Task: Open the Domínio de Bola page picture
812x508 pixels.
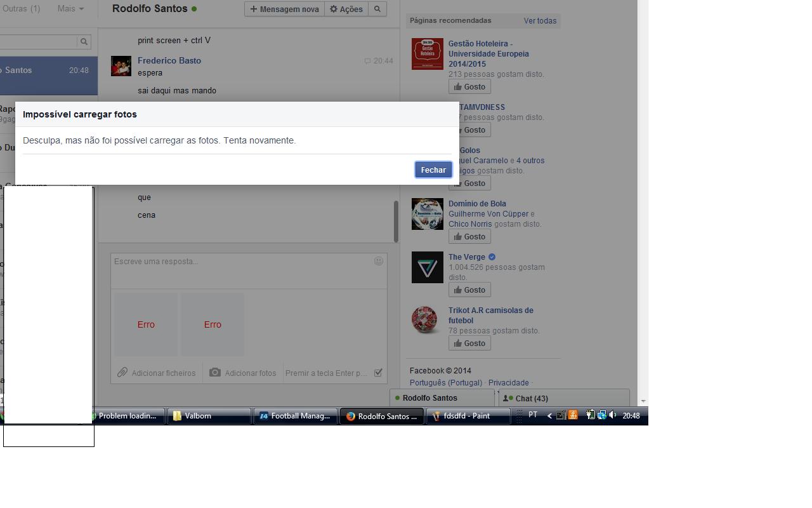Action: [x=428, y=214]
